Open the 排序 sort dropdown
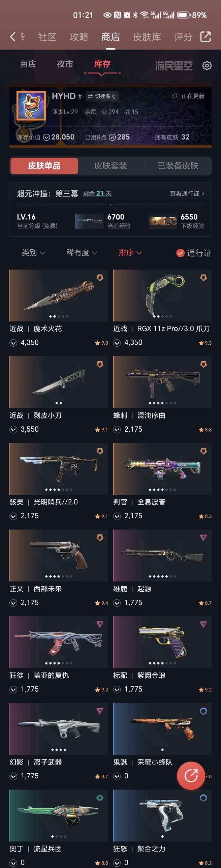 pyautogui.click(x=130, y=253)
